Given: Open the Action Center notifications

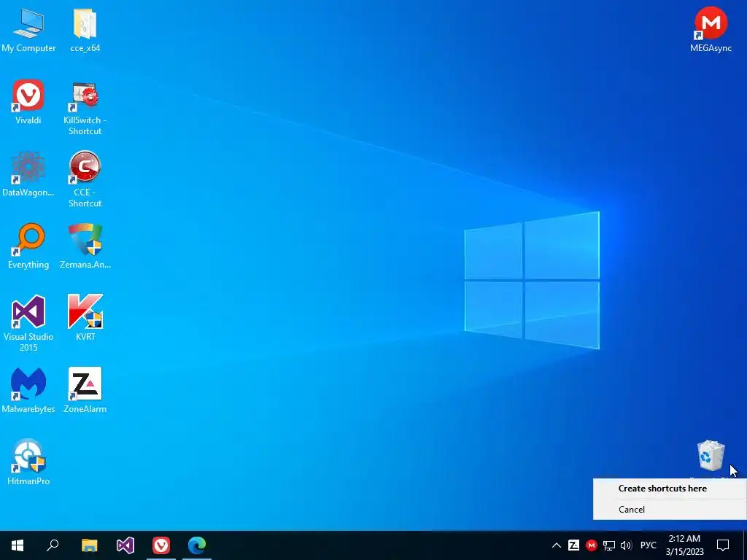Looking at the screenshot, I should 723,545.
